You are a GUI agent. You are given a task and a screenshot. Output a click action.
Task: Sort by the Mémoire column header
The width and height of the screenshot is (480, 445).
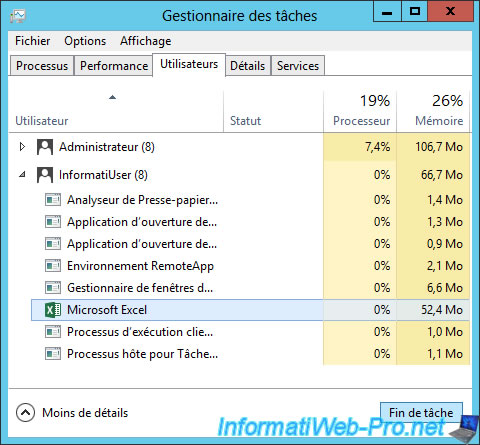433,111
